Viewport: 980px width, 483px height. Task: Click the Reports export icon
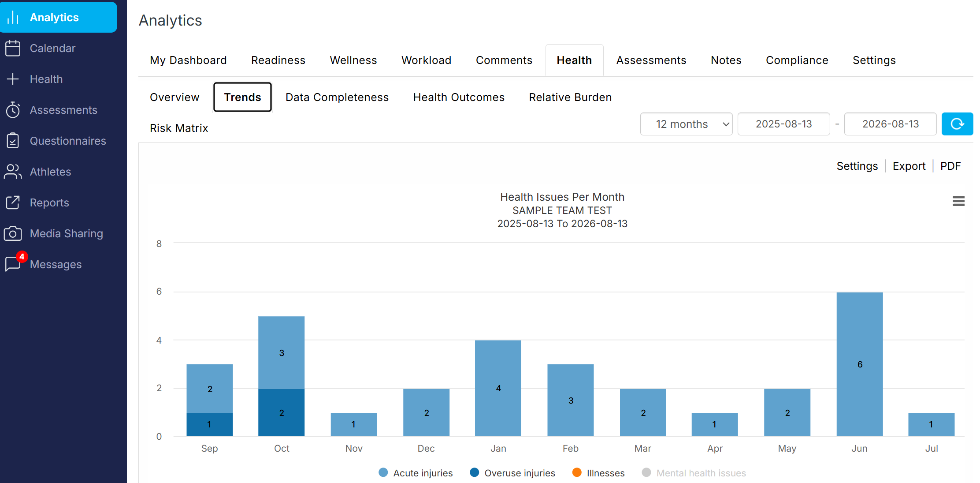pyautogui.click(x=13, y=202)
